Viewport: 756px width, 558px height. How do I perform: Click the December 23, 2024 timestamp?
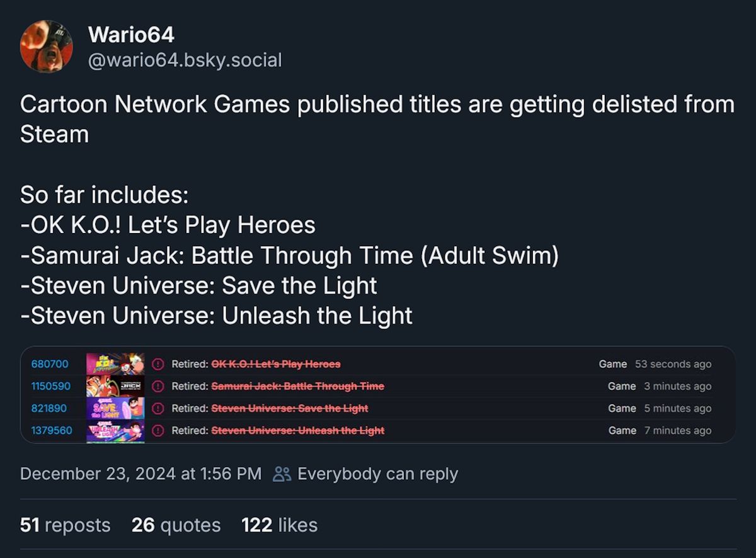pyautogui.click(x=140, y=474)
